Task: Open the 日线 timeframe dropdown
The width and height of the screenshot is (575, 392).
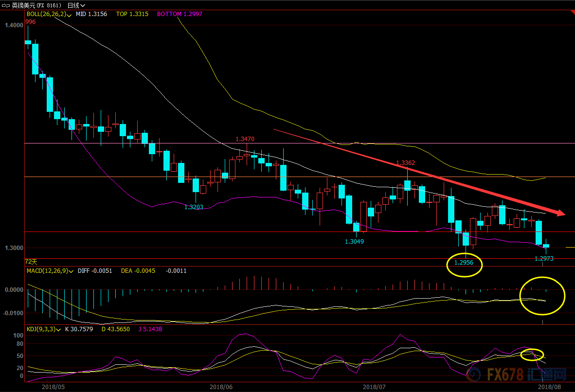Action: tap(76, 5)
